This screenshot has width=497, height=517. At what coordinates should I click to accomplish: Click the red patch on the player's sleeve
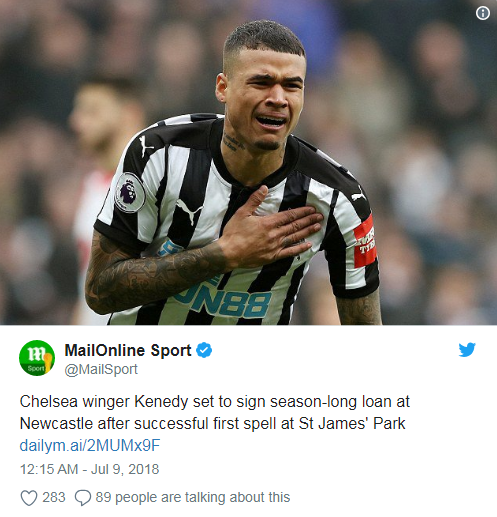pyautogui.click(x=365, y=242)
